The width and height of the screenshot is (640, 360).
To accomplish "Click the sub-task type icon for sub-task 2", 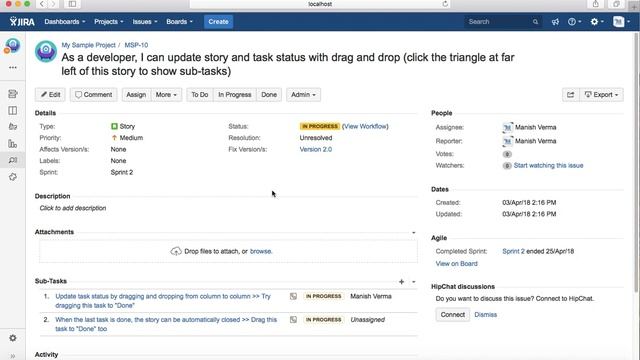I will [293, 320].
